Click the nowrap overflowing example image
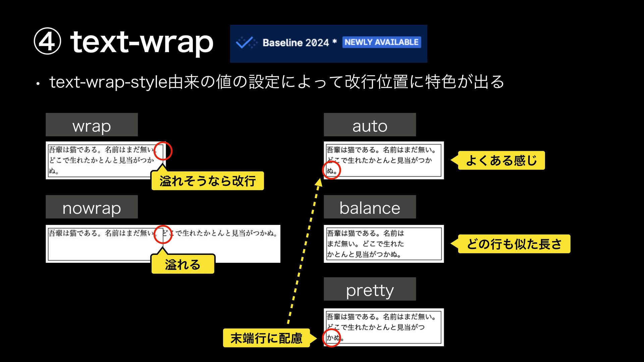 pyautogui.click(x=163, y=244)
